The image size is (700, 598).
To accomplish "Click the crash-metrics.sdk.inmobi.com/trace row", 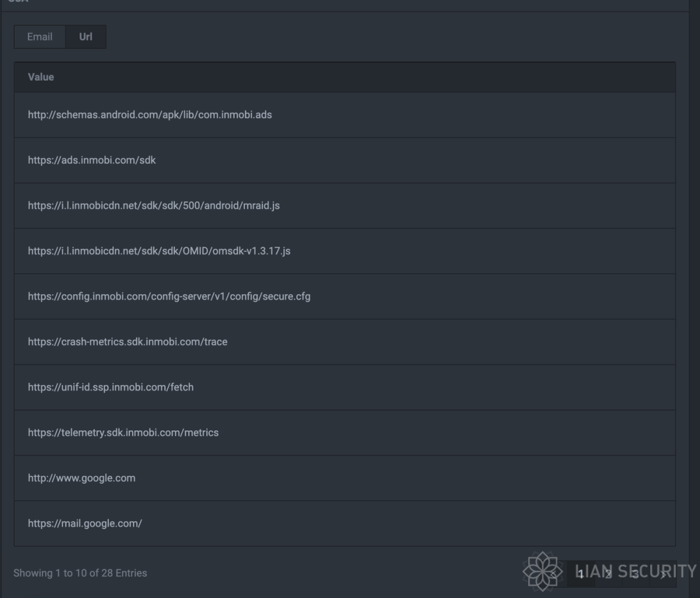I will point(345,342).
